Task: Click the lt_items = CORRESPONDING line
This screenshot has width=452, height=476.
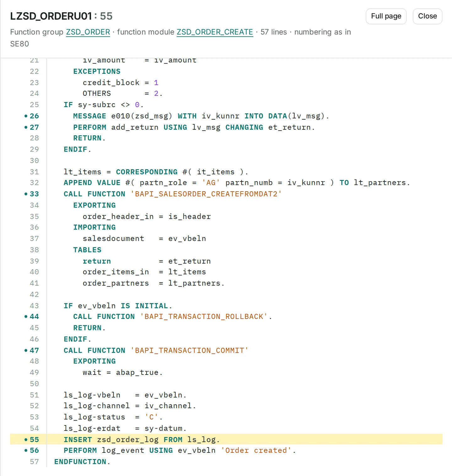Action: point(156,172)
